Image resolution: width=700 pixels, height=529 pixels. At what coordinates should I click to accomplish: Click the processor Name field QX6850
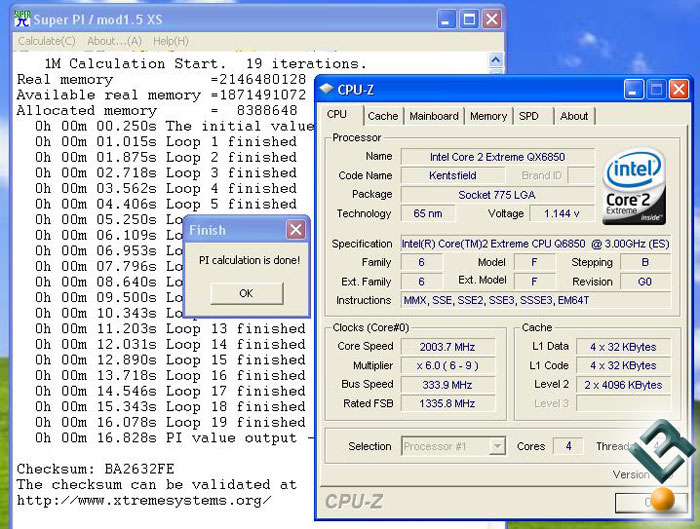pyautogui.click(x=497, y=157)
